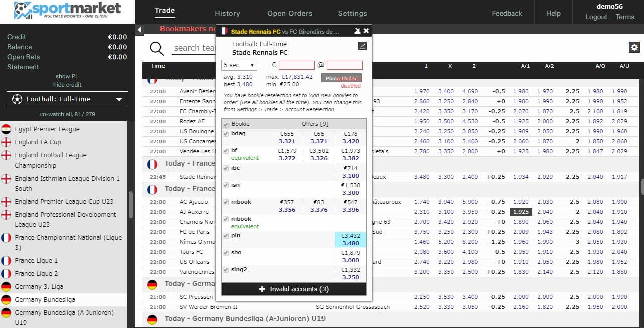Image resolution: width=644 pixels, height=328 pixels.
Task: Open the History tab
Action: (227, 14)
